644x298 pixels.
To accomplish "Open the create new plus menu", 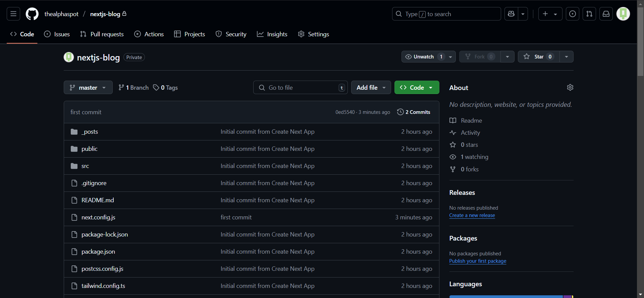I will pyautogui.click(x=550, y=14).
